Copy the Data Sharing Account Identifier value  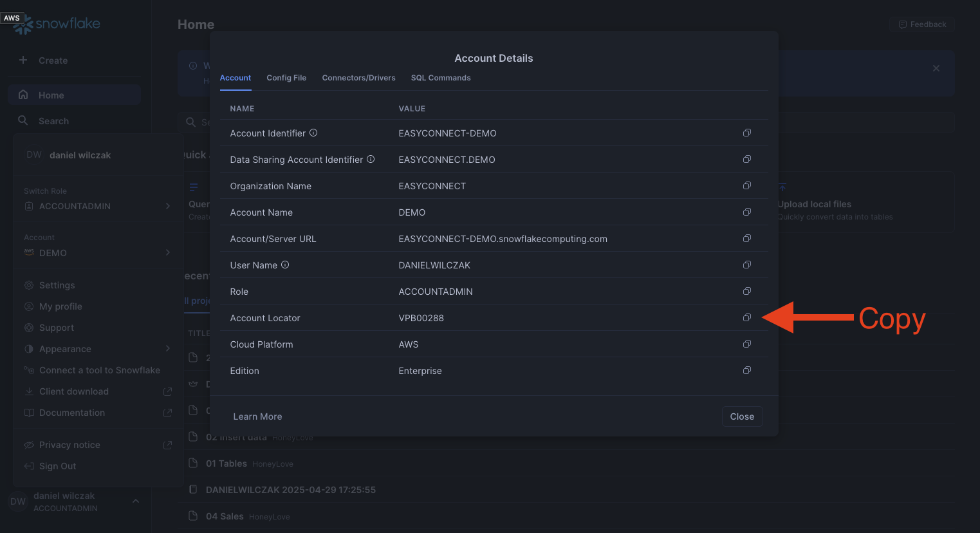click(746, 160)
